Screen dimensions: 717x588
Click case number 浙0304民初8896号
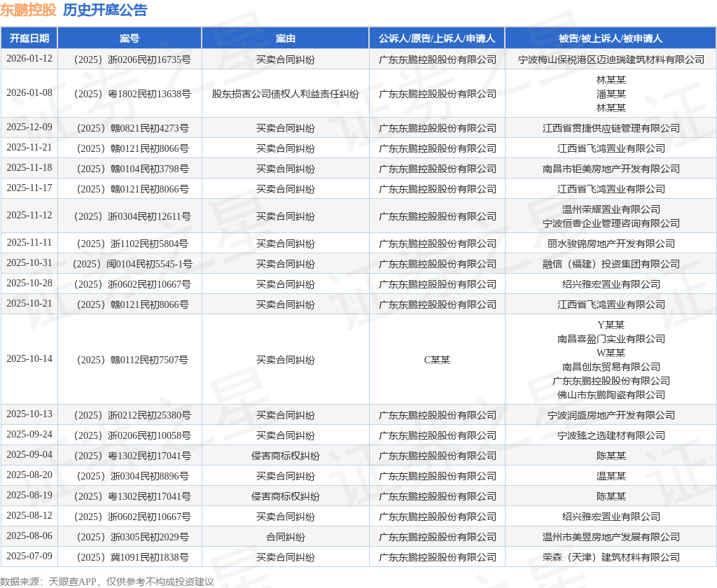click(x=132, y=477)
